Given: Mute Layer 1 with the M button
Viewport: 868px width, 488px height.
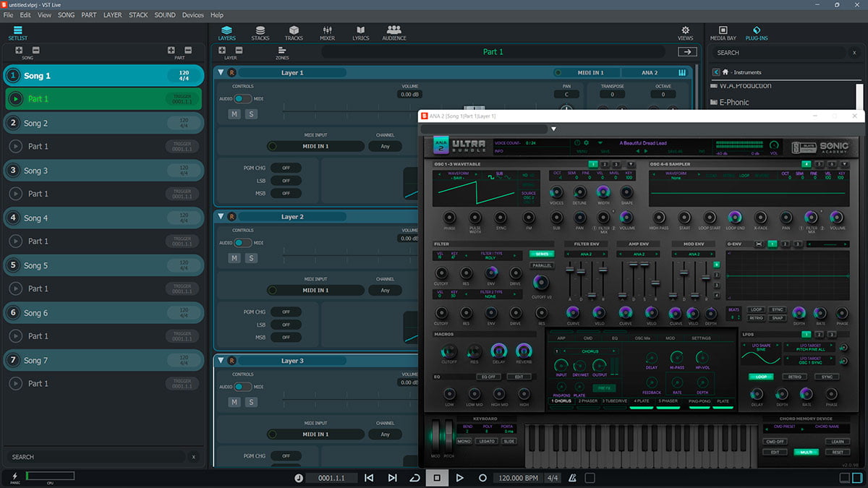Looking at the screenshot, I should [x=234, y=114].
